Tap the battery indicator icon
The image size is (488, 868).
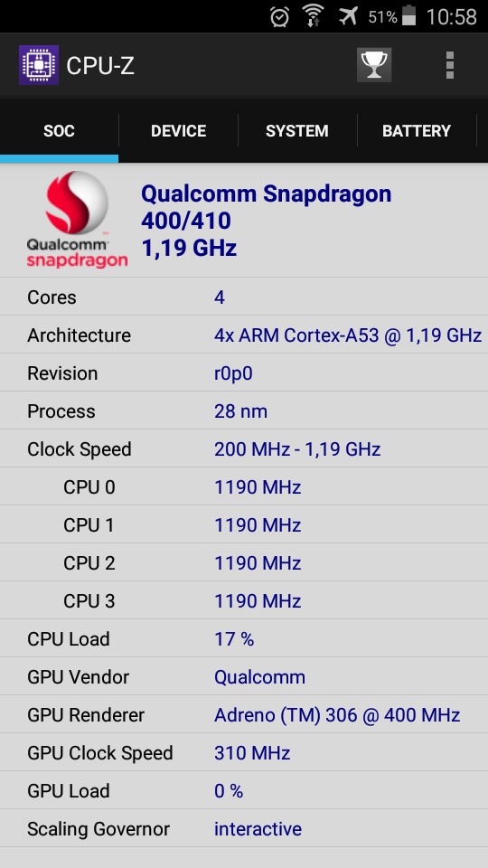point(408,15)
